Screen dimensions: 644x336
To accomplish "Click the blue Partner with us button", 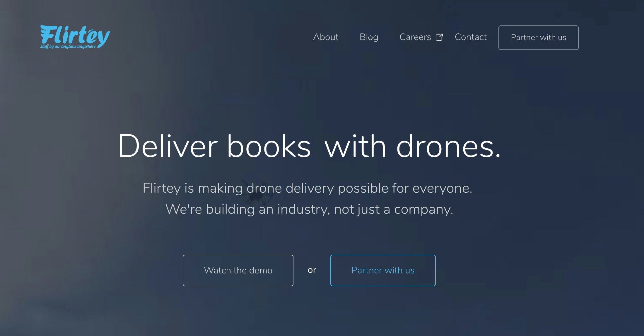I will pyautogui.click(x=383, y=270).
